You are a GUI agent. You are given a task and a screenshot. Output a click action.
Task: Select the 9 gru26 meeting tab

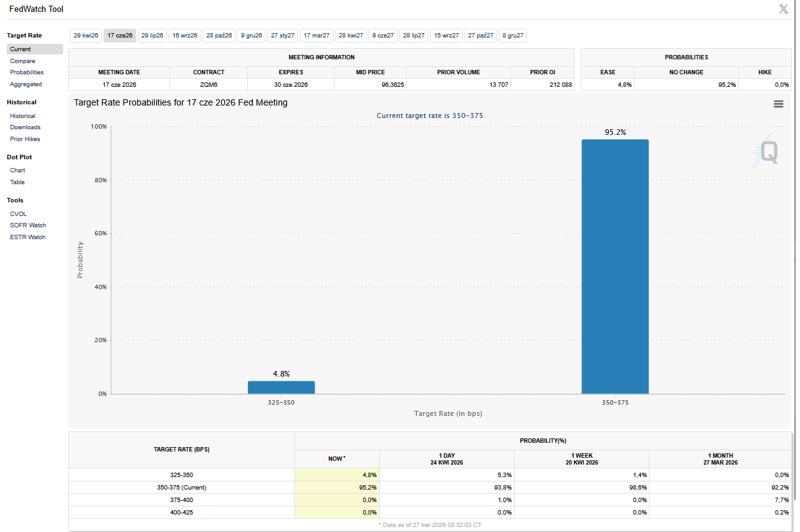point(251,36)
